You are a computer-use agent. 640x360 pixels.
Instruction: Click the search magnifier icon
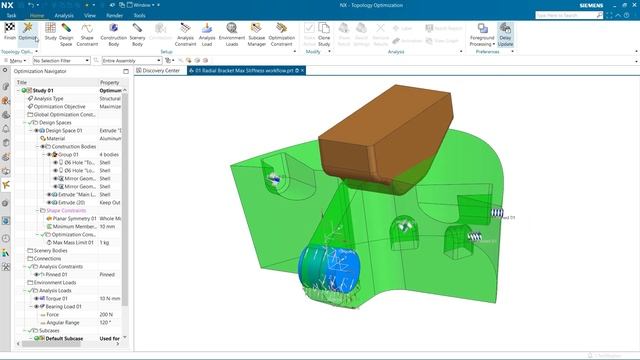click(599, 15)
